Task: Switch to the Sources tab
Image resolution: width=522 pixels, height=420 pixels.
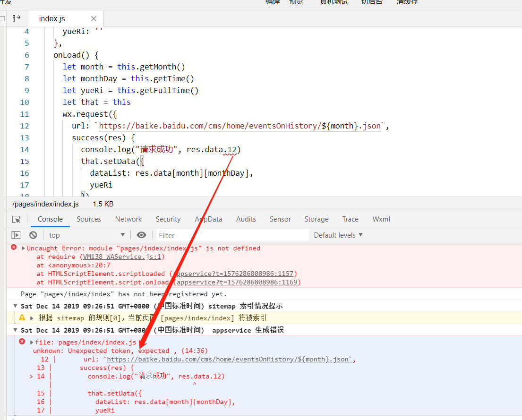Action: point(88,219)
